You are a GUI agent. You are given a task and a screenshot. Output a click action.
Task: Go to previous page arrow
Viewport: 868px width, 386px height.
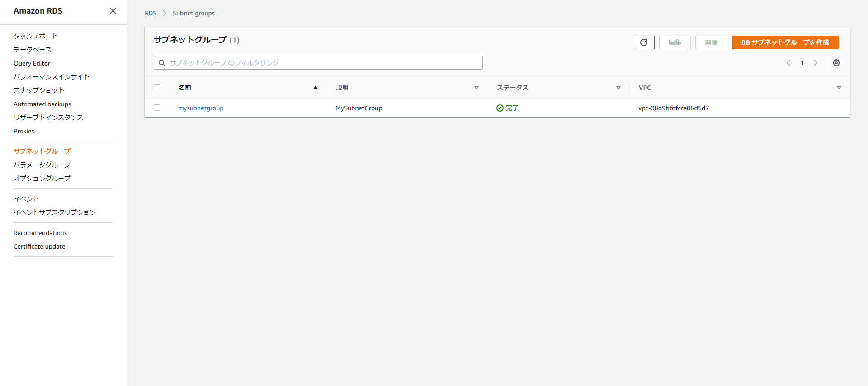tap(788, 63)
